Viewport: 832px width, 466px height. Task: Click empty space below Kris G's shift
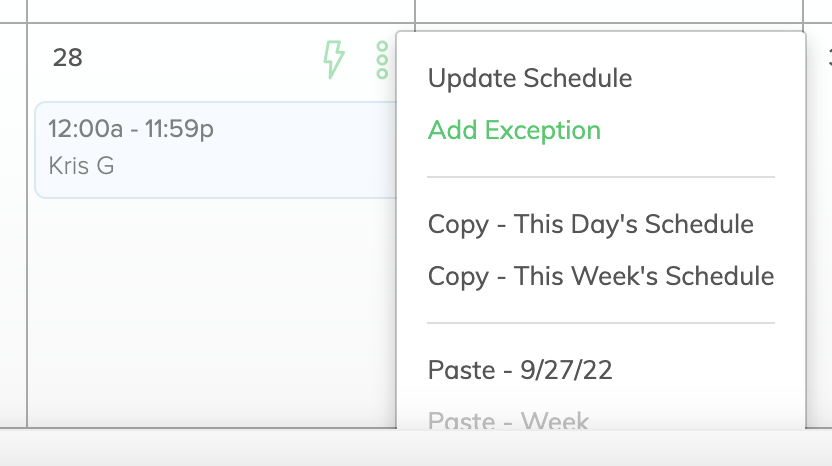[212, 313]
